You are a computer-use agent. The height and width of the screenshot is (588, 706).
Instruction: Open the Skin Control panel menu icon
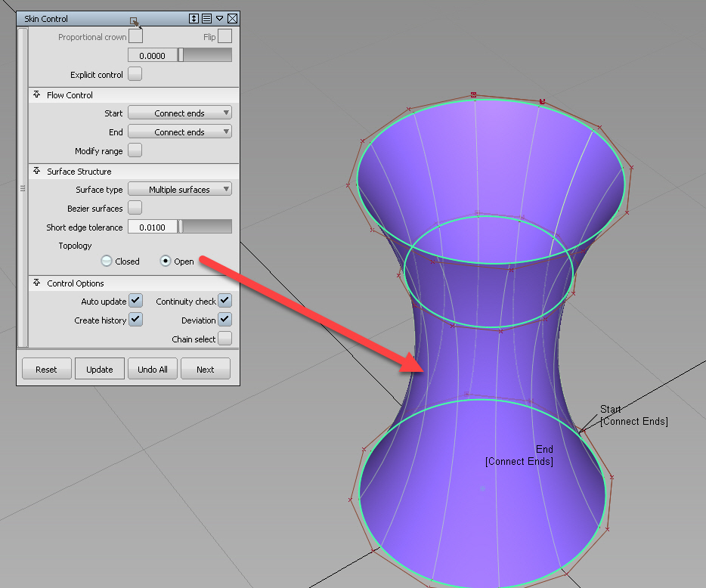(x=207, y=18)
